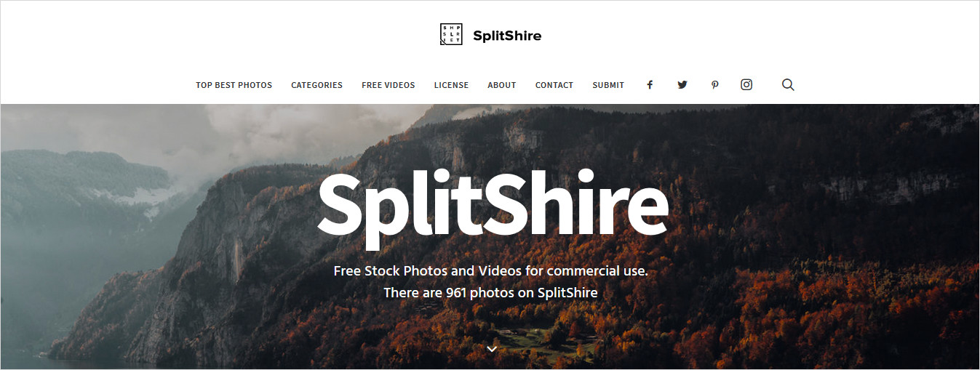
Task: Click the Free Stock Photos and Videos tagline
Action: 490,271
